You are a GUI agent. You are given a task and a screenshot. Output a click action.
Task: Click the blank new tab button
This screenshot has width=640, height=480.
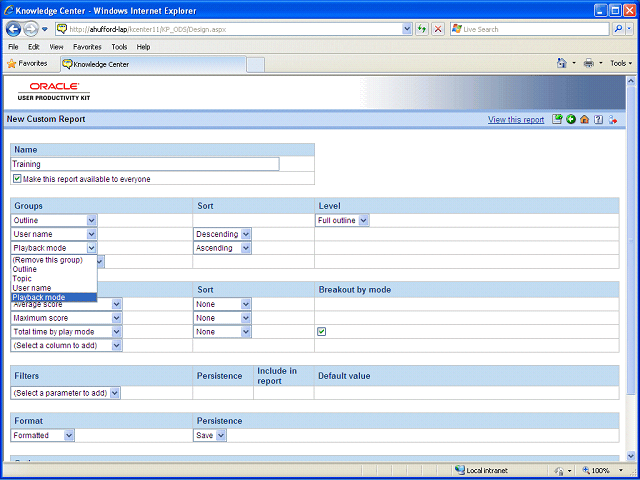pos(256,65)
